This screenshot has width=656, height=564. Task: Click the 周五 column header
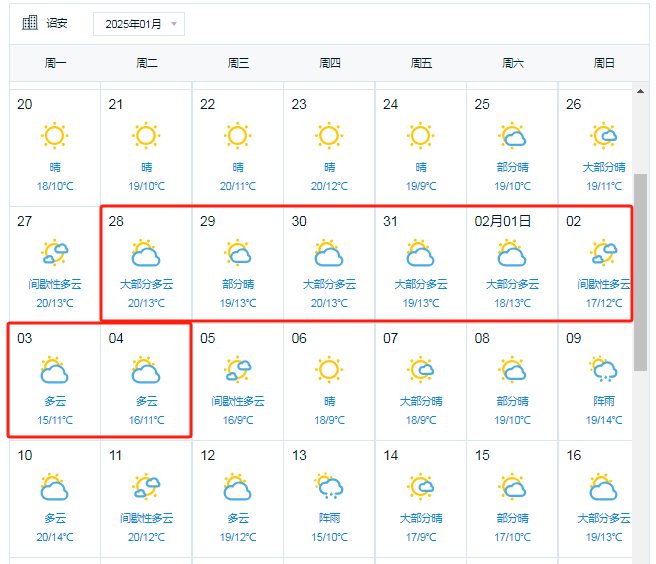[x=421, y=63]
